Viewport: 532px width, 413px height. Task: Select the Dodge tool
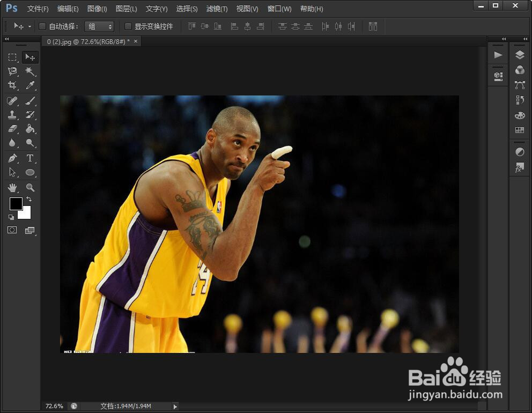pyautogui.click(x=30, y=143)
